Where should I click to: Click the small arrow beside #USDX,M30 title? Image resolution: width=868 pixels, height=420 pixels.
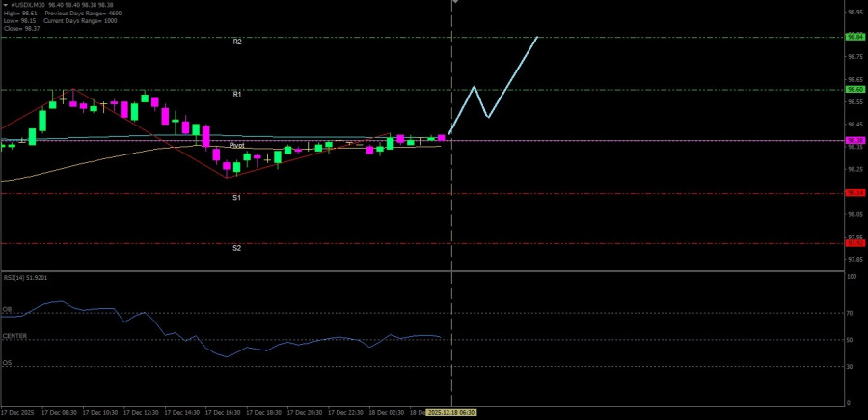click(x=4, y=4)
